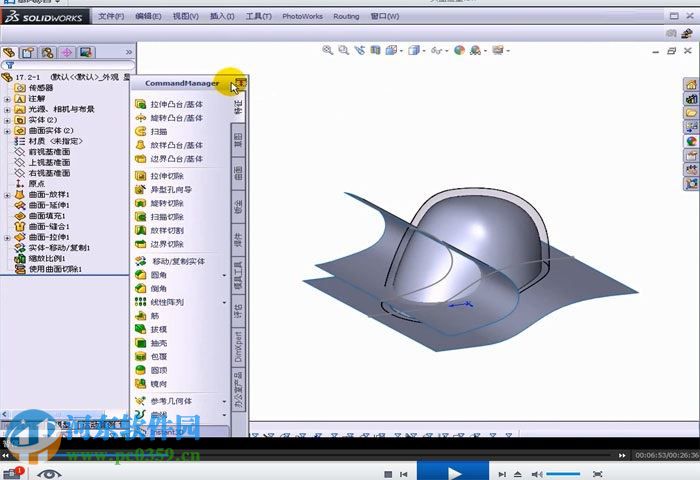The width and height of the screenshot is (700, 480).
Task: Click the Zoom to Fit magnifier icon
Action: pyautogui.click(x=327, y=50)
